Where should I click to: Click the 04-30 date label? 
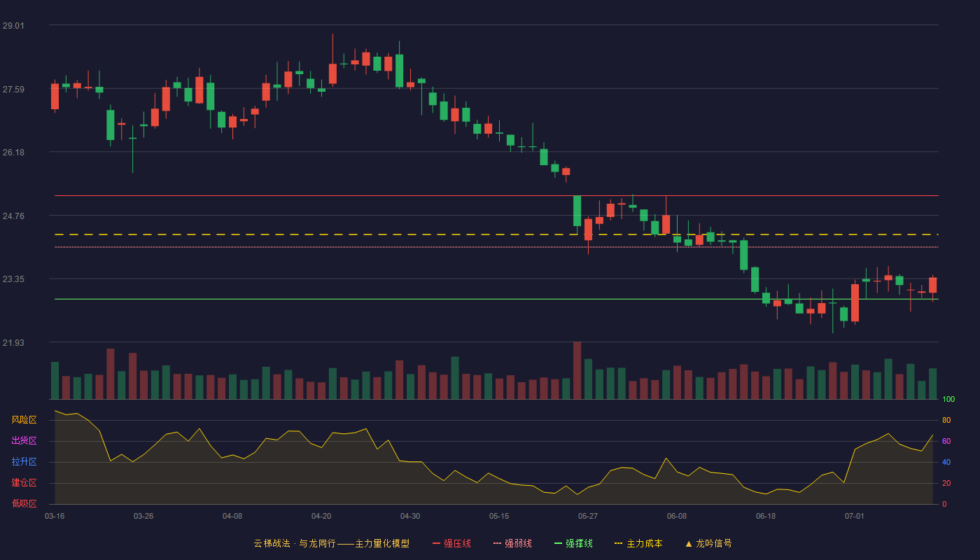coord(410,516)
